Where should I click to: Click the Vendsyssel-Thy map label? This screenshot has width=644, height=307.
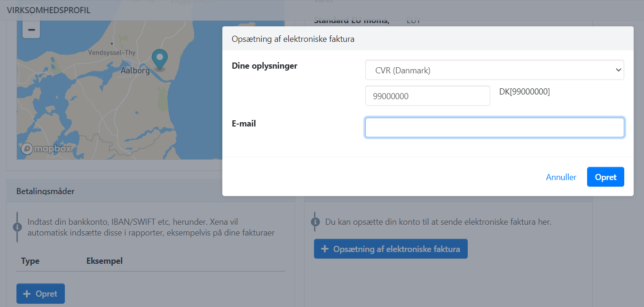(x=112, y=53)
